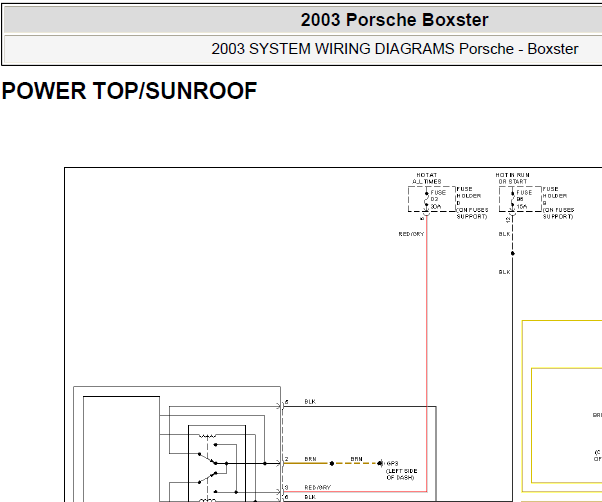Select the '2003 SYSTEM WIRING DIAGRAMS Porsche - Boxster' subtitle

pyautogui.click(x=395, y=49)
